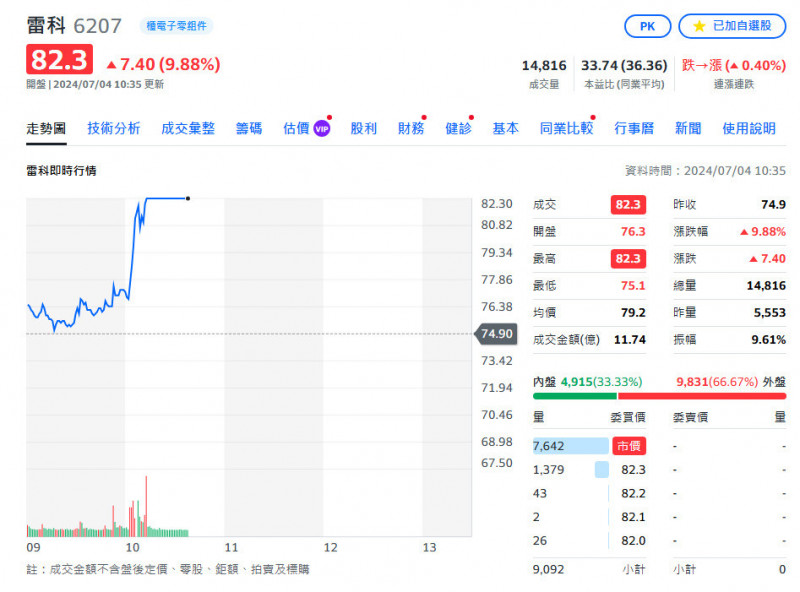The width and height of the screenshot is (800, 592).
Task: Click the purple VIP badge icon
Action: click(322, 129)
